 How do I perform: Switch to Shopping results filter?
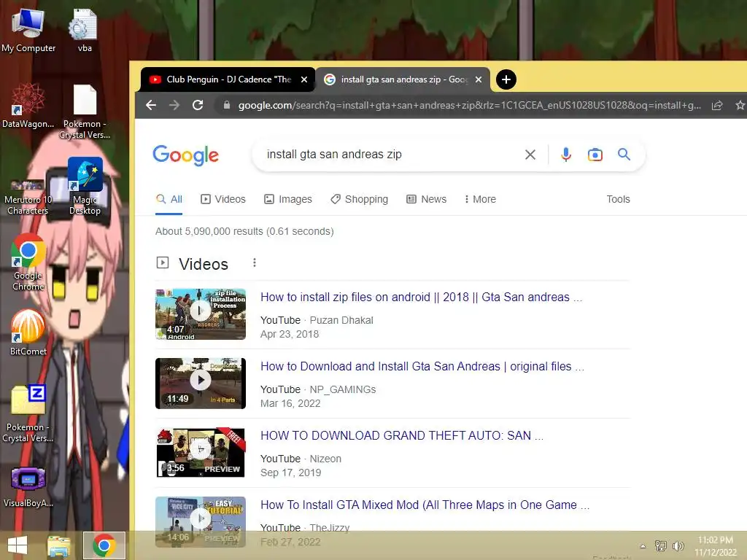(360, 199)
